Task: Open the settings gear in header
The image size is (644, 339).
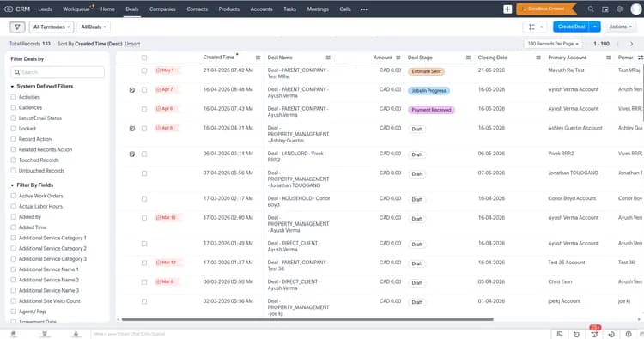Action: pyautogui.click(x=619, y=9)
